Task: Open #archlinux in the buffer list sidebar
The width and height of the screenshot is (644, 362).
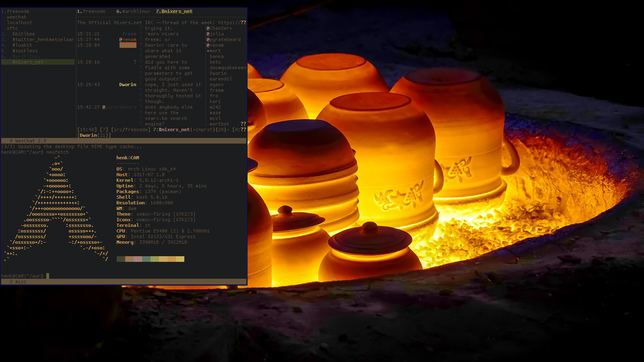Action: tap(27, 56)
